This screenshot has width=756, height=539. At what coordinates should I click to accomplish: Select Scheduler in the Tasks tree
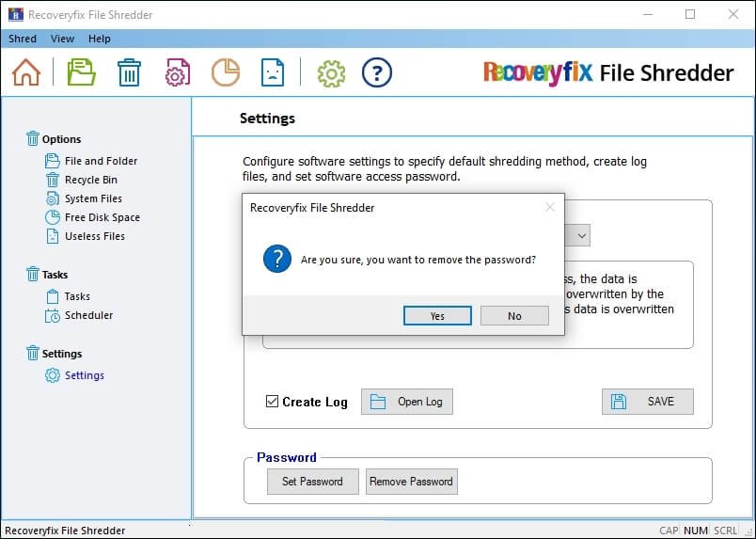(x=88, y=315)
